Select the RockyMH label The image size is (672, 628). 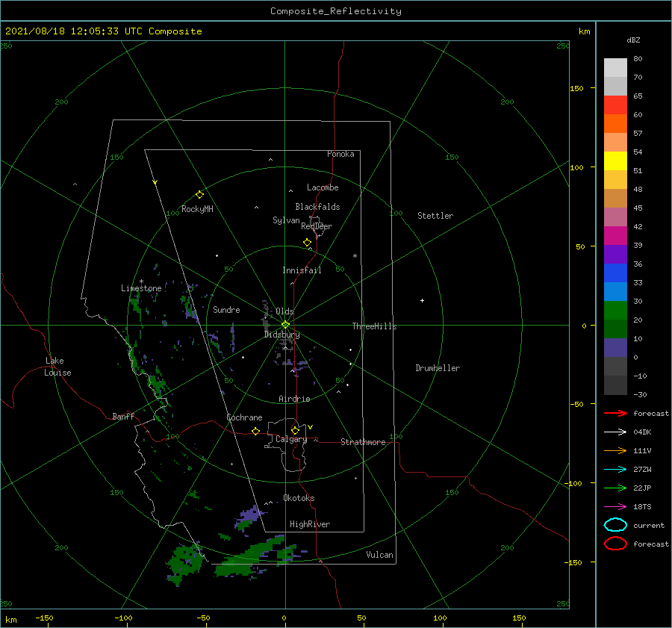pos(197,209)
